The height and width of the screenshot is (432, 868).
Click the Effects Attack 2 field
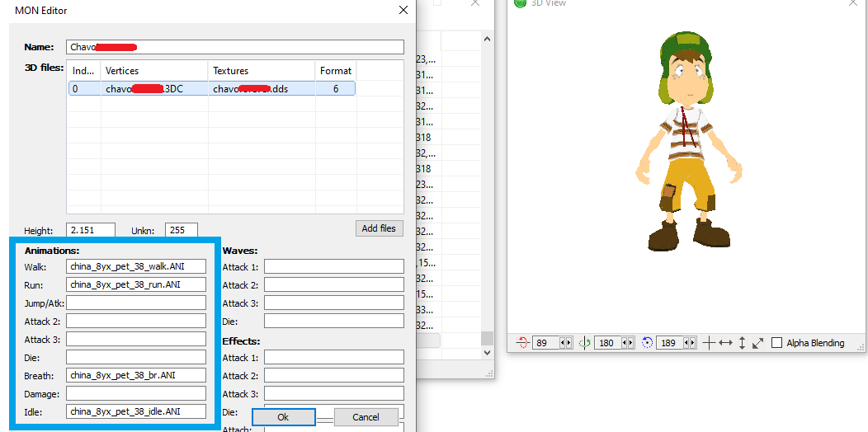pos(334,375)
